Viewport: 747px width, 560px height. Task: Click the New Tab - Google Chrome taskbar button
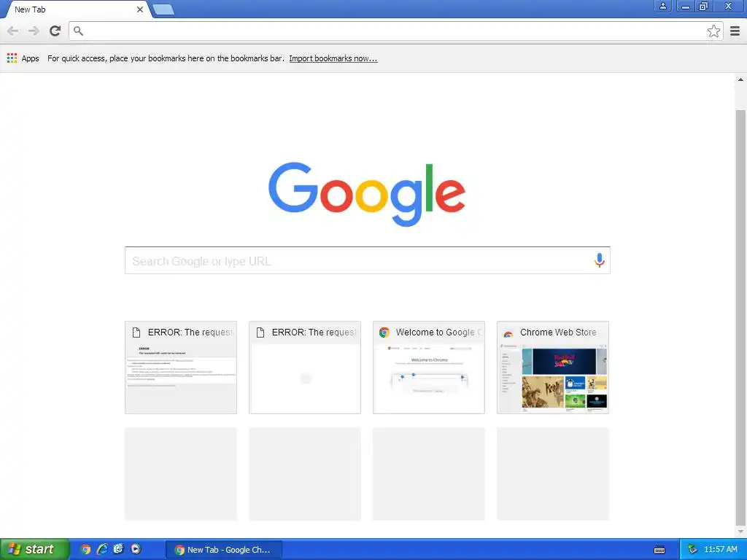click(223, 550)
